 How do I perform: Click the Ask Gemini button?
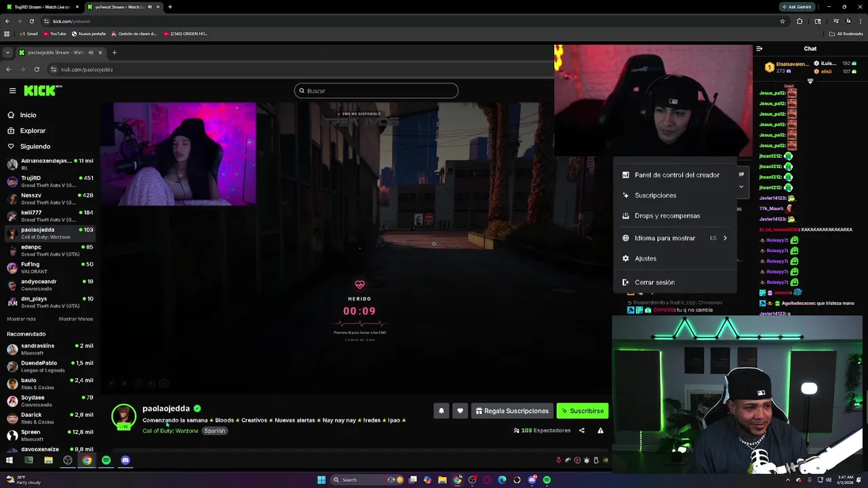click(x=796, y=7)
